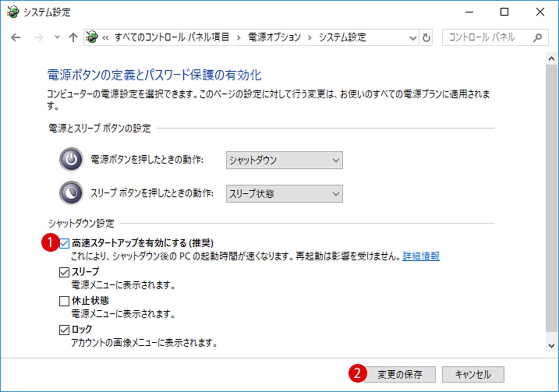Close the システム設定 window
This screenshot has height=392, width=559.
point(540,12)
